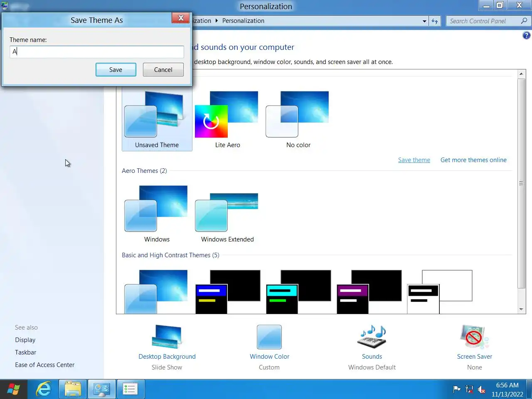Click Basic and High Contrast Themes (5) header
Viewport: 532px width, 399px height.
coord(170,255)
